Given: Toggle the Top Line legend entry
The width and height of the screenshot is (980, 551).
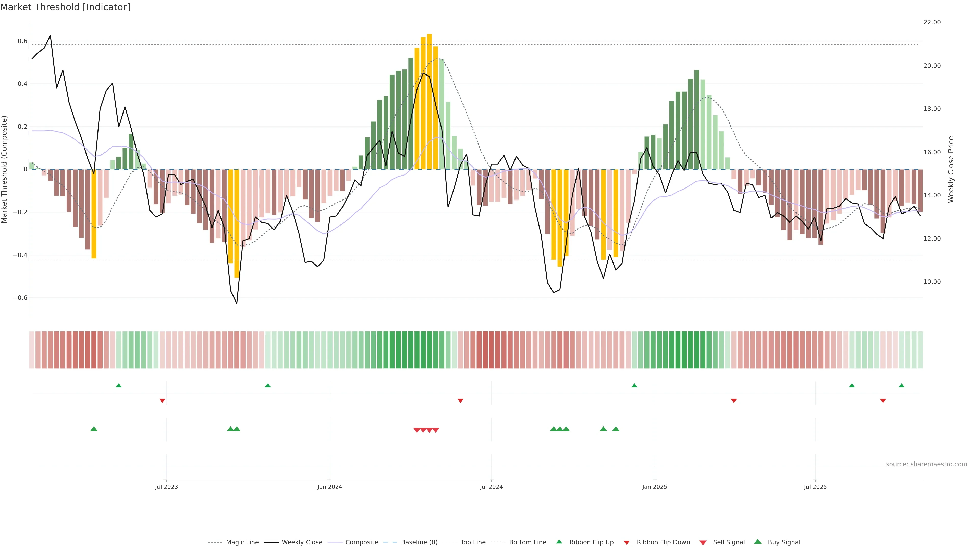Looking at the screenshot, I should pos(473,542).
